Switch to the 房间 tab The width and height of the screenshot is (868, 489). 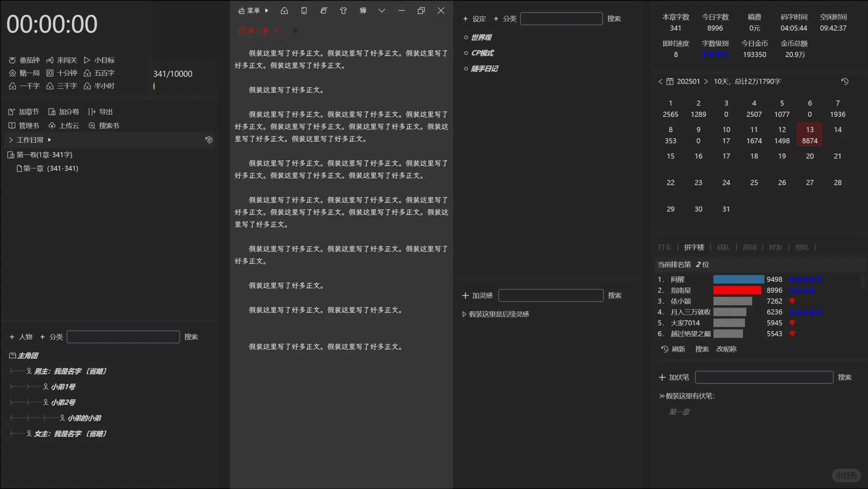click(x=749, y=247)
